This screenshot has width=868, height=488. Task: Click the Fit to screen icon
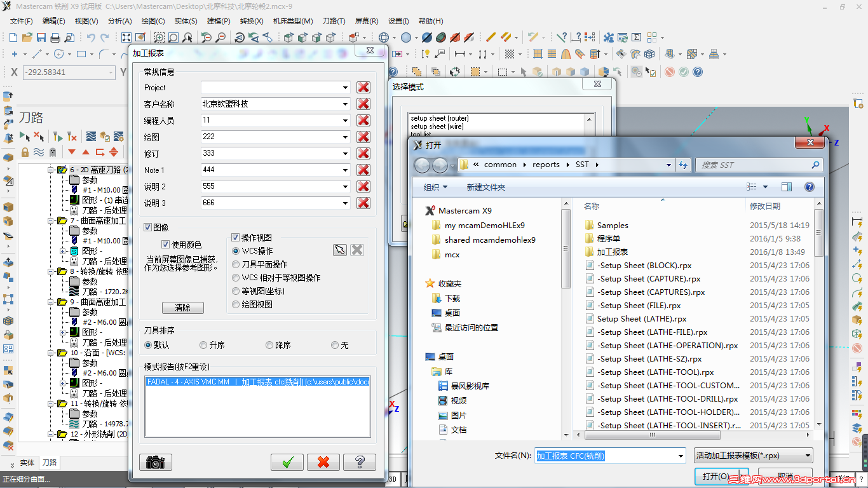point(126,37)
